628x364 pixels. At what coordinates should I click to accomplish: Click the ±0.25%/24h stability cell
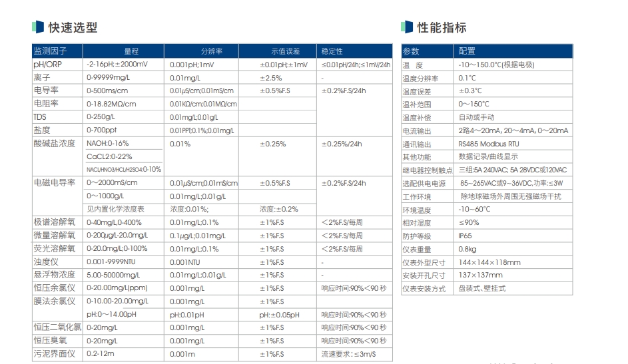[342, 144]
